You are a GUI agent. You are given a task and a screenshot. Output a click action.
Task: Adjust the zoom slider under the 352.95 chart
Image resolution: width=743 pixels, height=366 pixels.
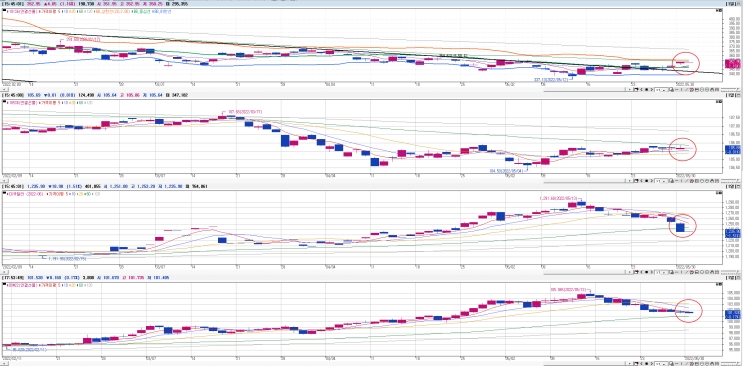730,89
